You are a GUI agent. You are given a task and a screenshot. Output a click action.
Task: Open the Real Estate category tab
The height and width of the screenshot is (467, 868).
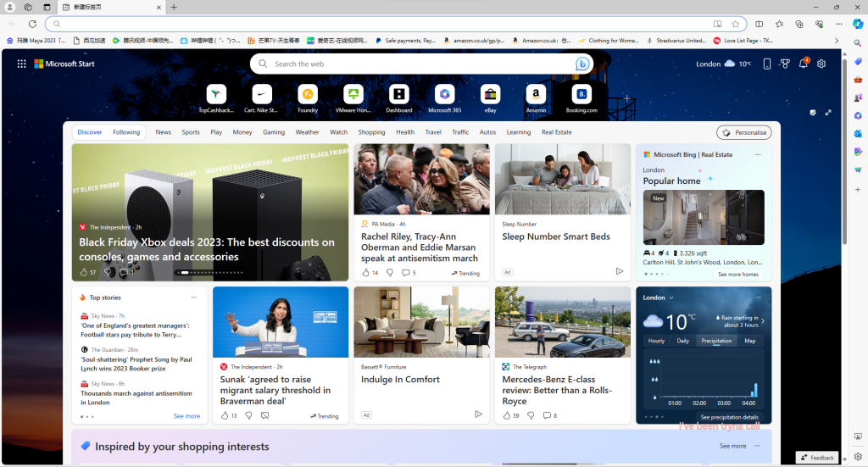[556, 132]
